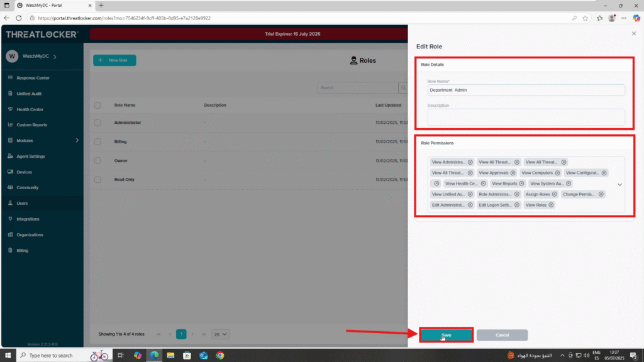This screenshot has width=644, height=362.
Task: Expand the Role Permissions dropdown chevron
Action: pyautogui.click(x=619, y=184)
